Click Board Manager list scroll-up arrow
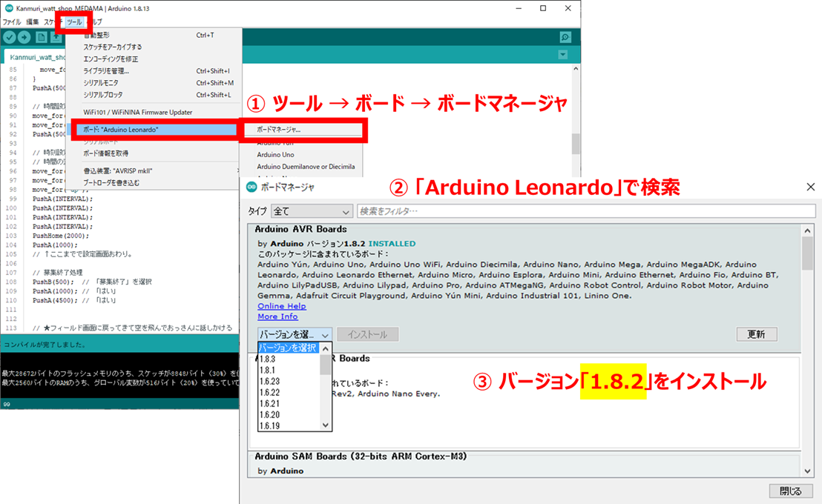This screenshot has width=822, height=504. click(x=807, y=231)
